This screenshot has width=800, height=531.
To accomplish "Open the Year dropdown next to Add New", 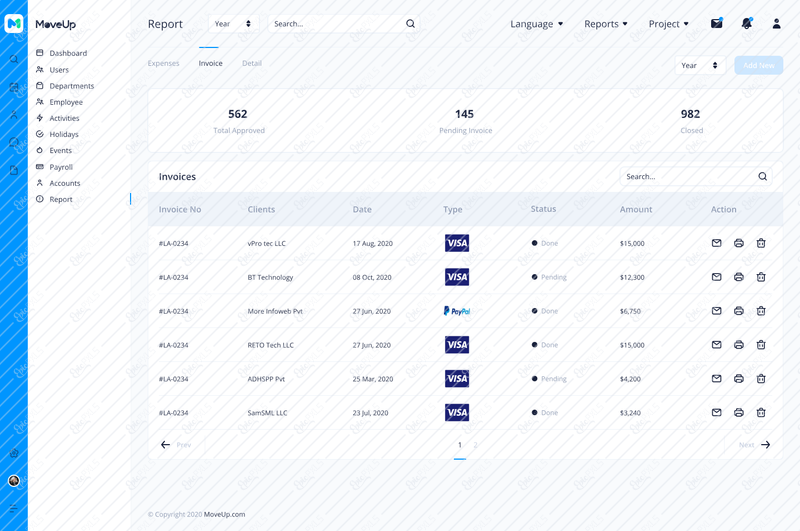I will pos(700,65).
